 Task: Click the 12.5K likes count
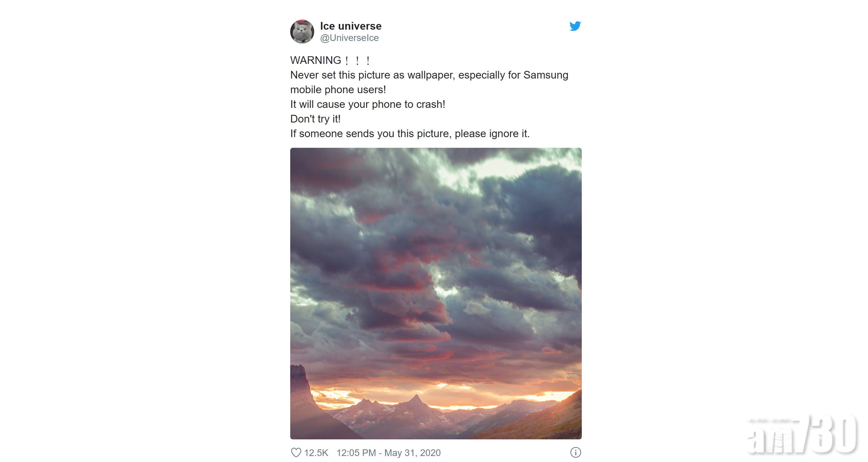click(316, 453)
